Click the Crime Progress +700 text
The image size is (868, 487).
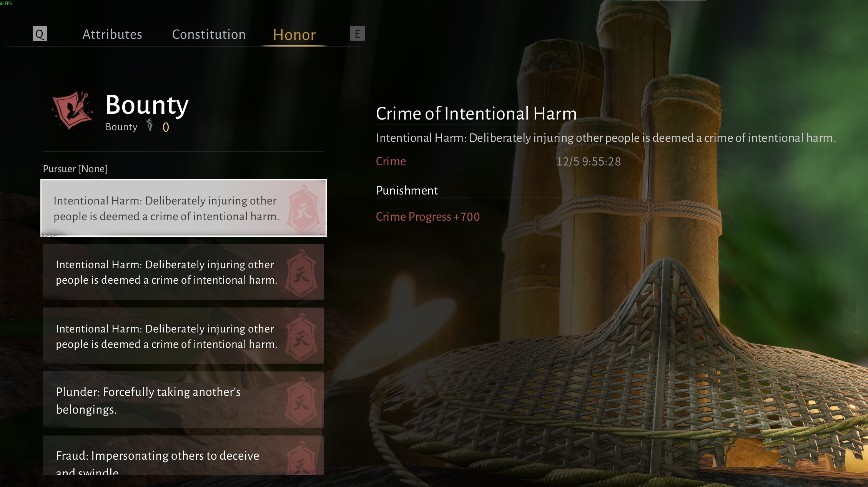click(427, 217)
